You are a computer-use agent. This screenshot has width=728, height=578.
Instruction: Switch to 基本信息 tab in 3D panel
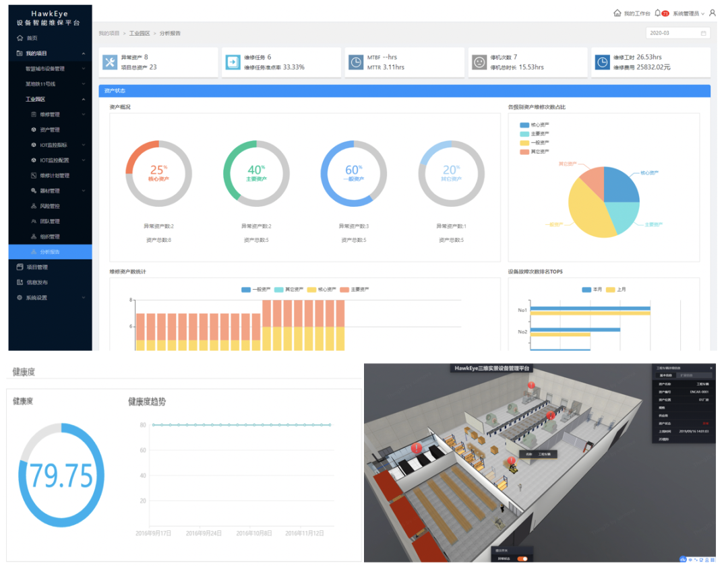coord(665,375)
